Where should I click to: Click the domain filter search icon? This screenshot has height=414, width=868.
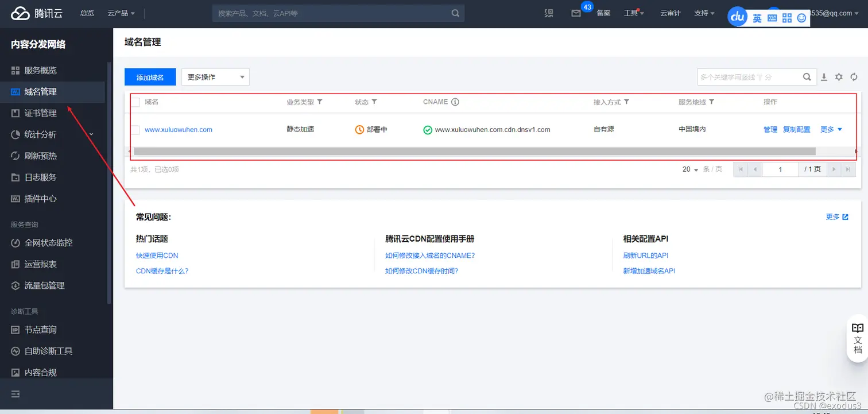(x=807, y=77)
